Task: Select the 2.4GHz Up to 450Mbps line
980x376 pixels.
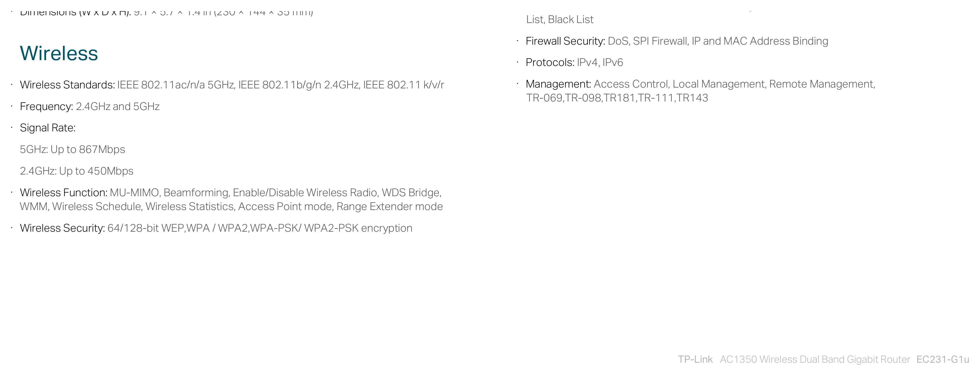Action: pyautogui.click(x=77, y=171)
